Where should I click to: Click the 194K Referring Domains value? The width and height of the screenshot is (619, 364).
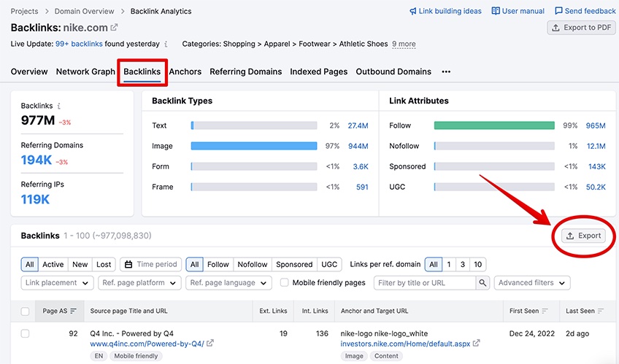[36, 160]
